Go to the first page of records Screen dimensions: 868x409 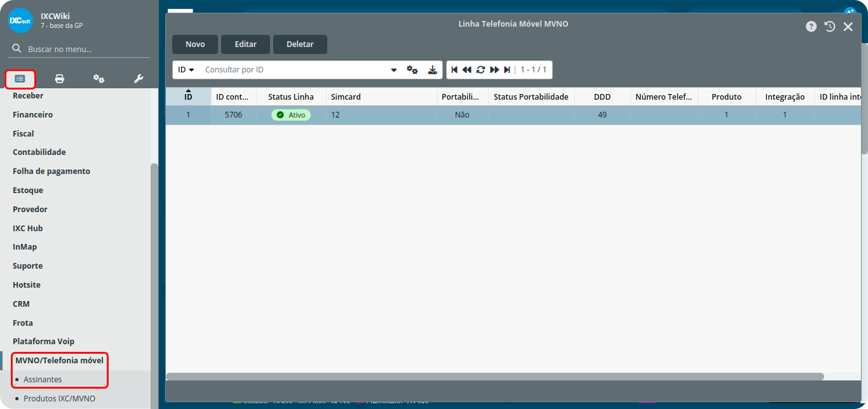454,70
